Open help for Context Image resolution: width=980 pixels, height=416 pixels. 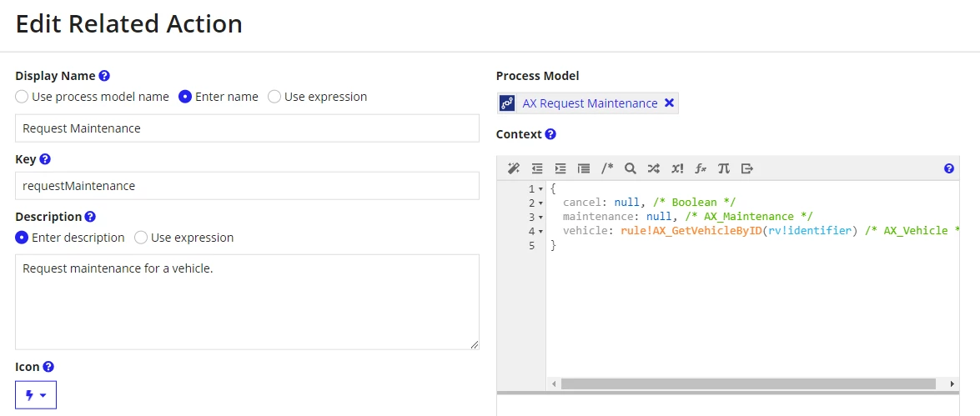(550, 133)
